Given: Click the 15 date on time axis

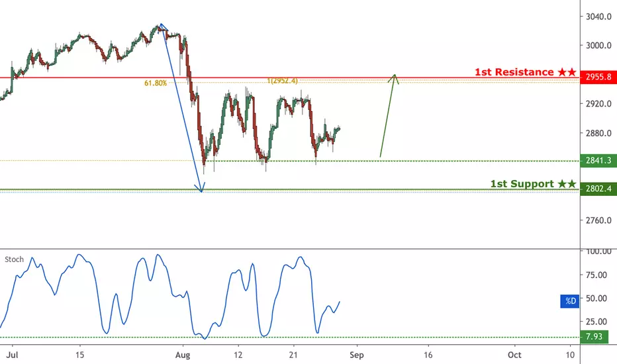Looking at the screenshot, I should pos(79,355).
